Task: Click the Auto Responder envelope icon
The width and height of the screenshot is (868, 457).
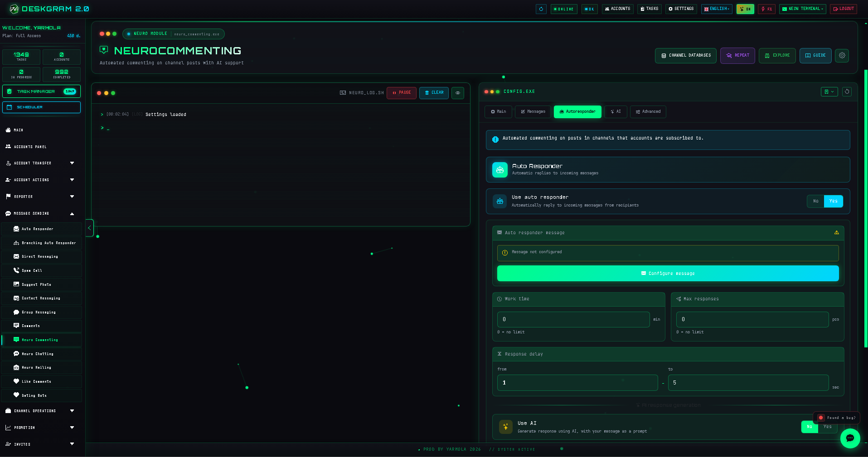Action: pos(16,229)
